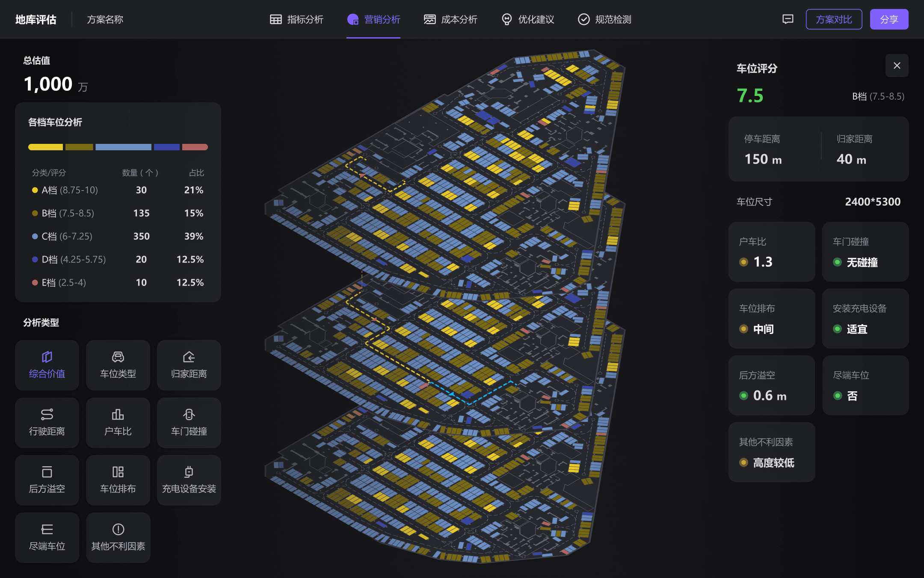Choose the 充电设备安装 charger icon
Screen dimensions: 924x578
[189, 471]
